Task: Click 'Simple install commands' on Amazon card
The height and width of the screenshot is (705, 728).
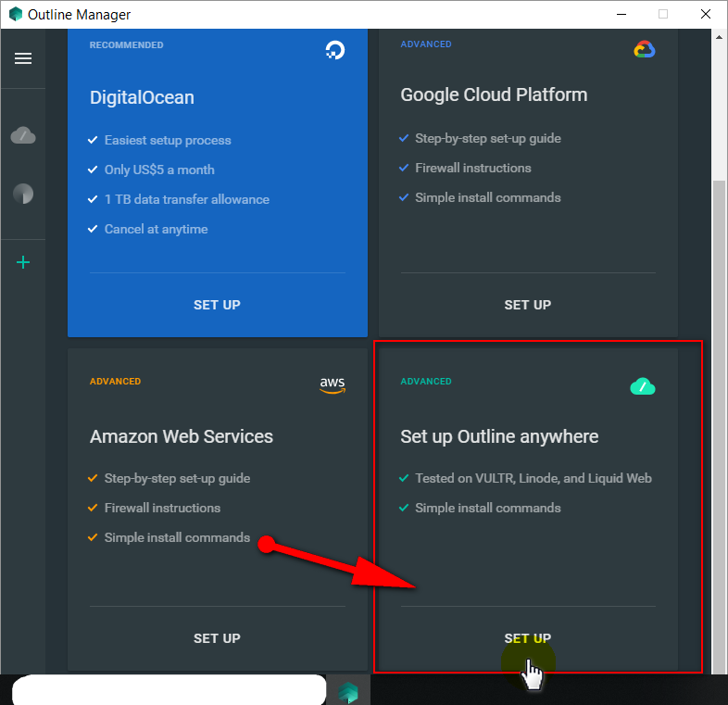Action: (x=177, y=538)
